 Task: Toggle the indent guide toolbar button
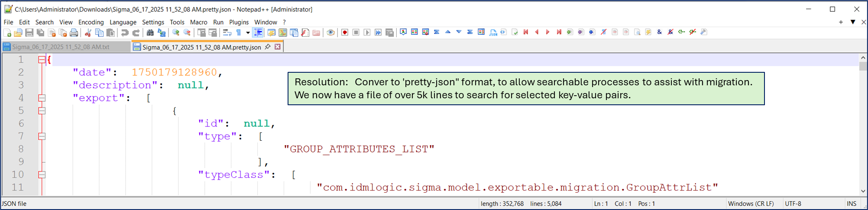258,32
